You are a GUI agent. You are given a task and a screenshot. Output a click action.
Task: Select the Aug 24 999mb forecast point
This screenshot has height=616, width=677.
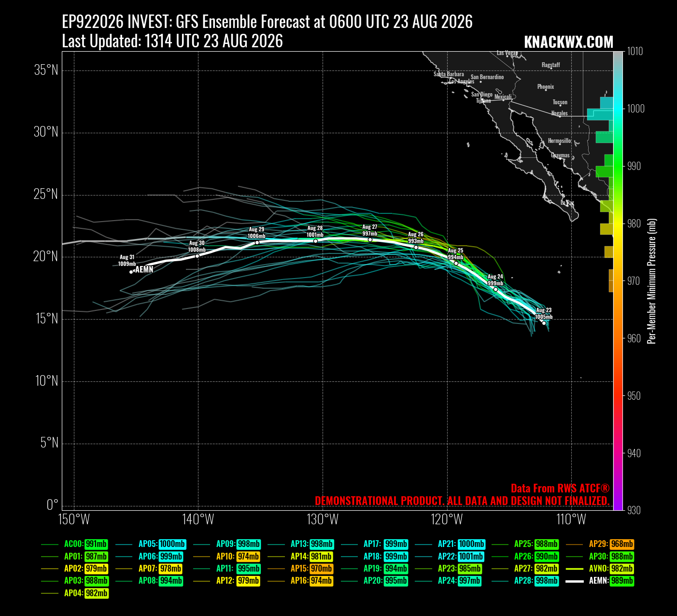495,289
